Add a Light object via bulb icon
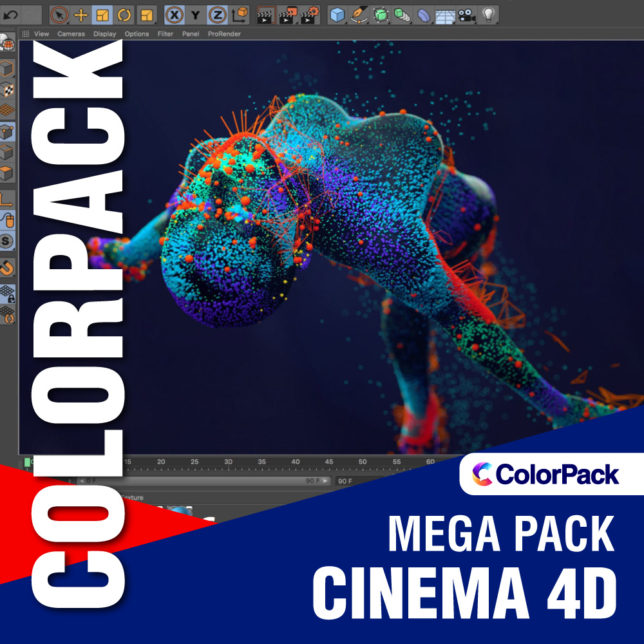Screen dimensions: 644x644 coord(488,14)
